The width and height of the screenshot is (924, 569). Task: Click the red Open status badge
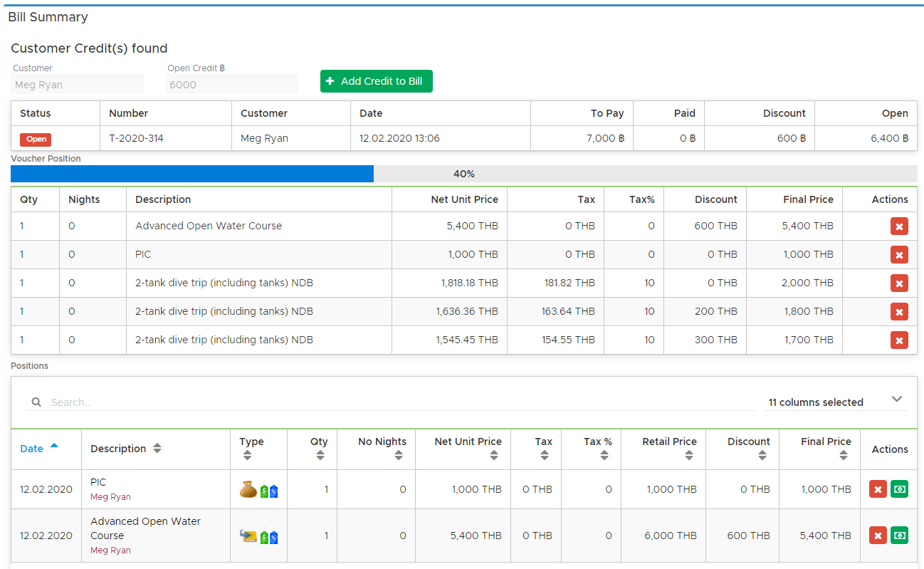36,140
